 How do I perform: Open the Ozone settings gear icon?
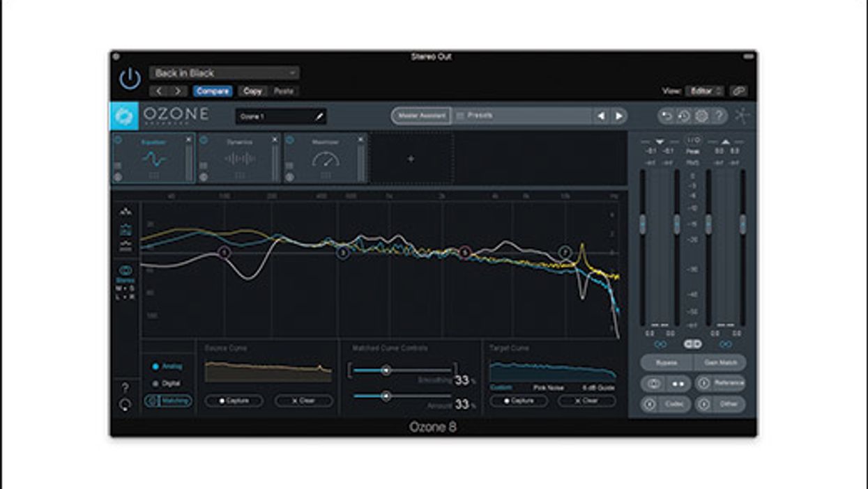point(701,116)
